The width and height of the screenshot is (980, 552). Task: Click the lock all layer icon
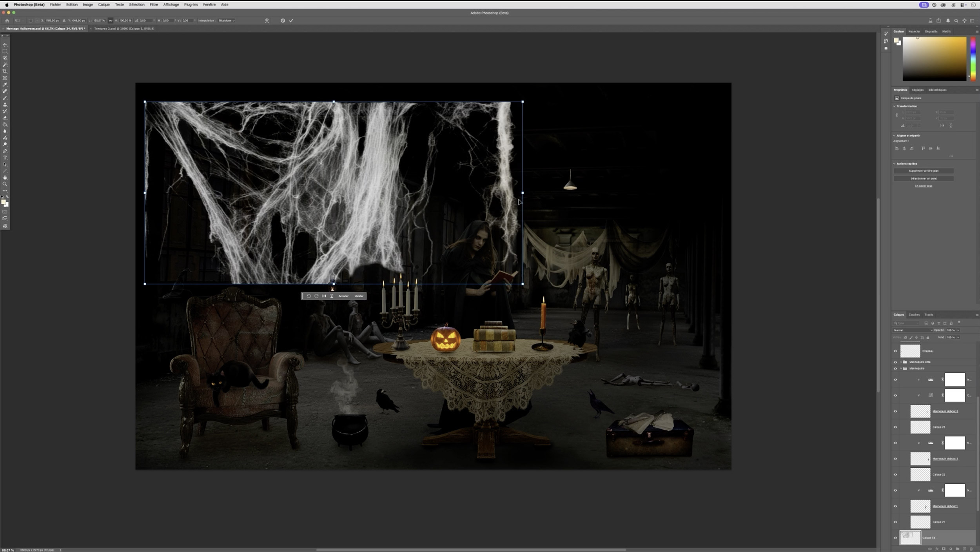point(927,337)
